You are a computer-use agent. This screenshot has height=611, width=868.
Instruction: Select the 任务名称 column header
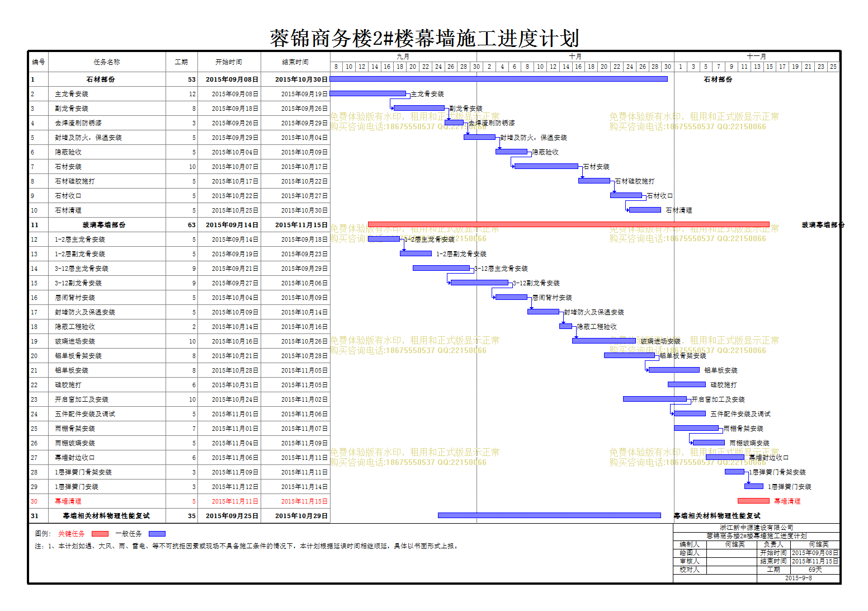(x=107, y=62)
